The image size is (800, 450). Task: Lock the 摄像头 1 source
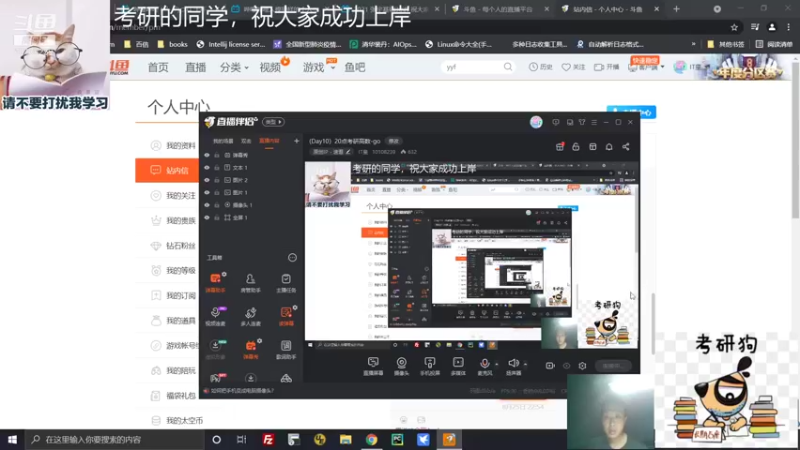click(x=217, y=205)
